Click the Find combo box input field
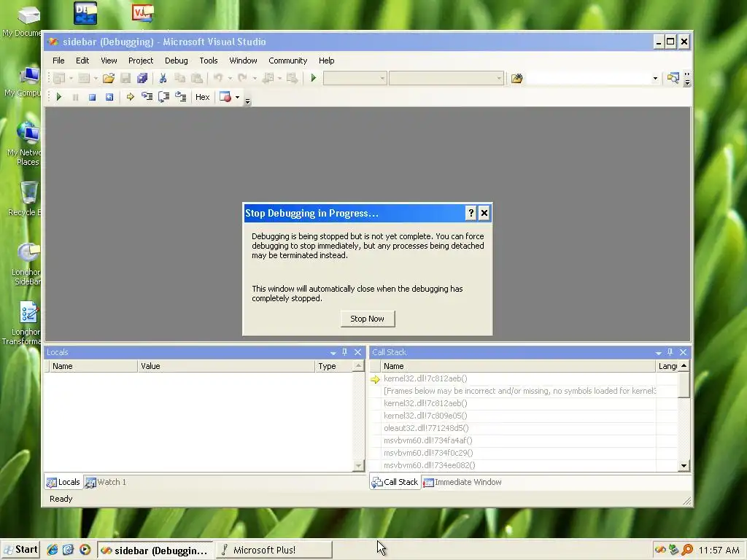Viewport: 747px width, 560px height. [589, 78]
